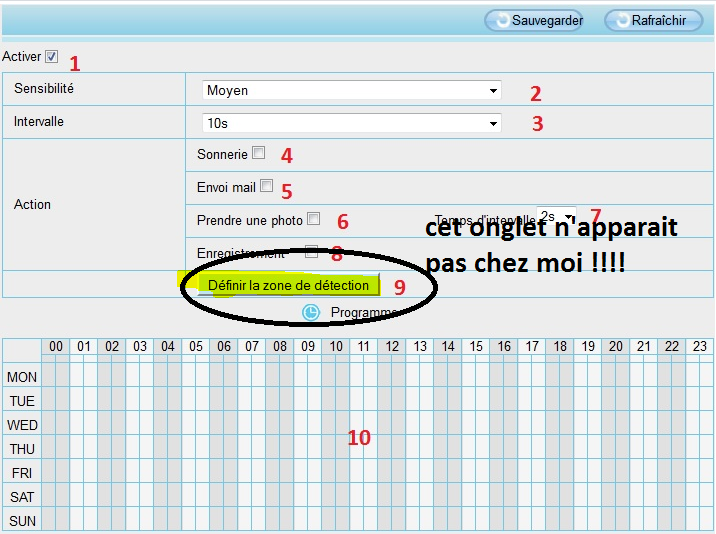This screenshot has height=534, width=716.
Task: Select the 21 hour column header
Action: [x=643, y=346]
